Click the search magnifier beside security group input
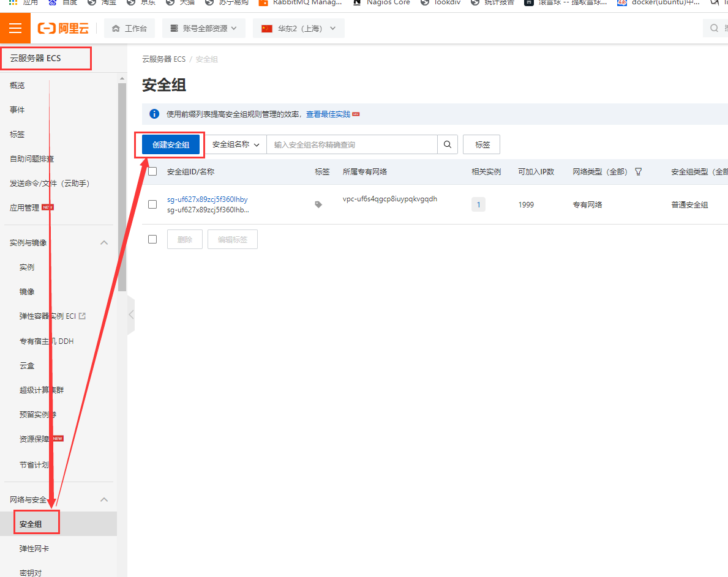The width and height of the screenshot is (728, 577). tap(447, 145)
